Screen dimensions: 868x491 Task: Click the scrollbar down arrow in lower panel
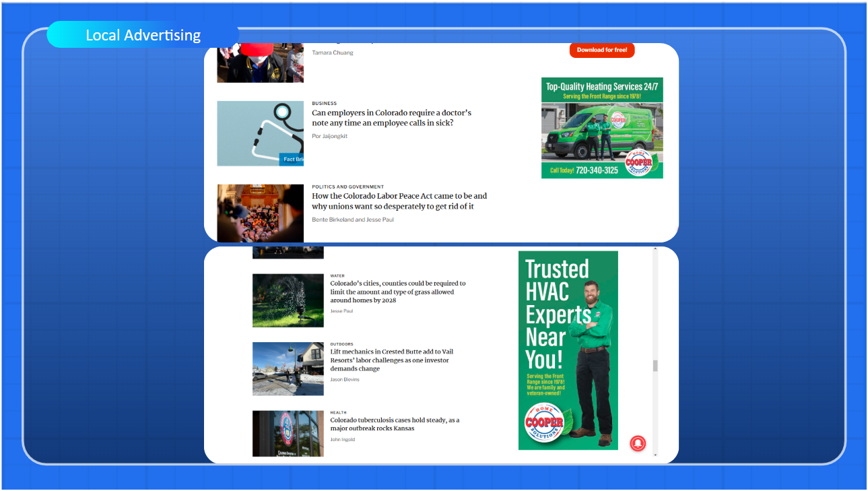[655, 455]
